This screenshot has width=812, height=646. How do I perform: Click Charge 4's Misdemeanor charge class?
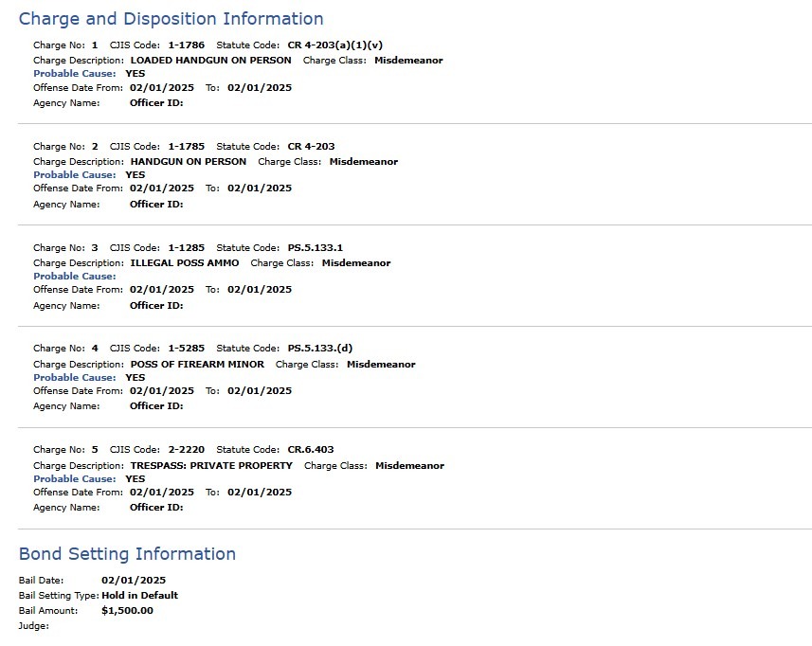(381, 365)
